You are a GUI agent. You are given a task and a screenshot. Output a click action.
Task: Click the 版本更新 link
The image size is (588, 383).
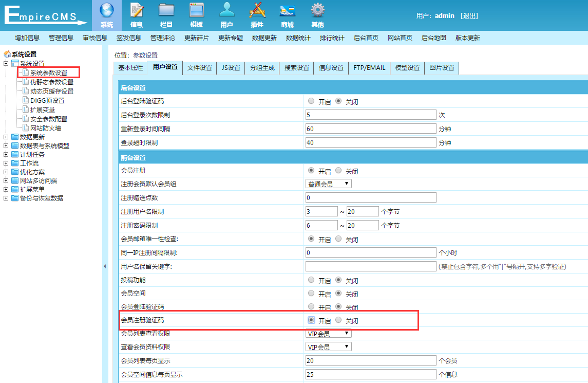coord(468,38)
